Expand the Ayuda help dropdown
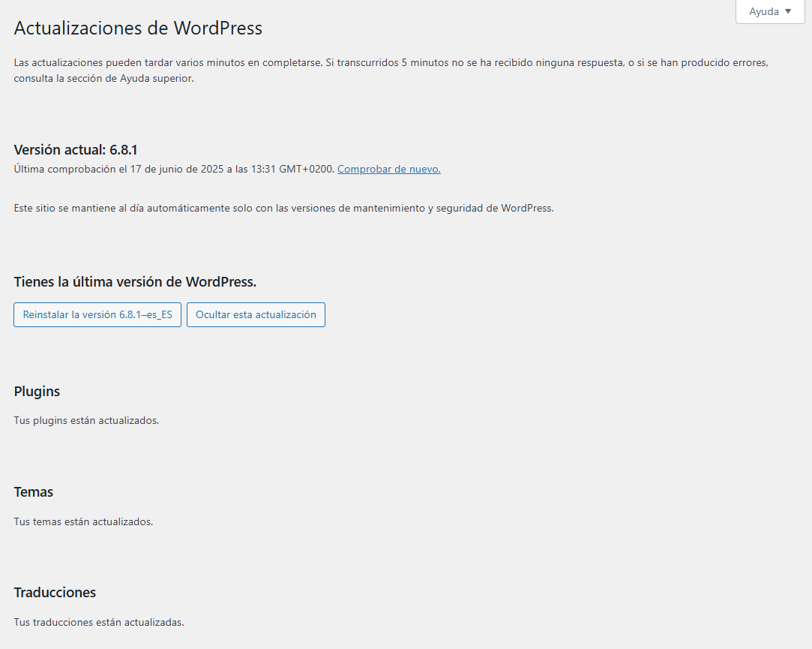Screen dimensions: 812x649 770,11
